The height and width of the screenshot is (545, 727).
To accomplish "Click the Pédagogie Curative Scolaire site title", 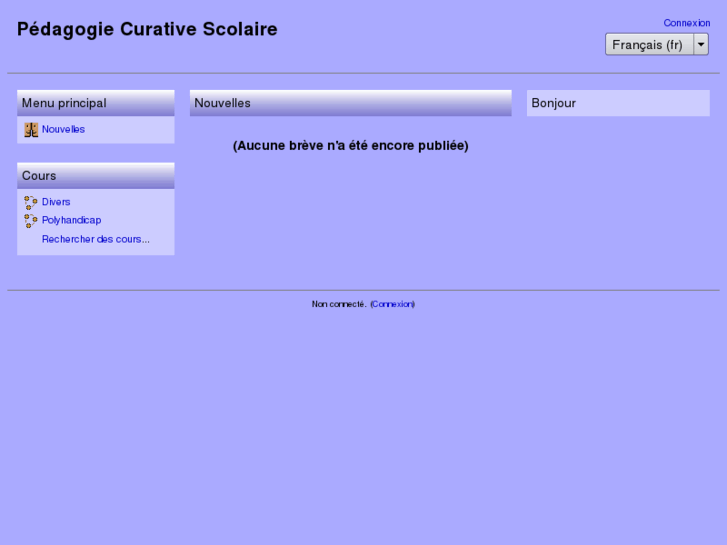I will pyautogui.click(x=147, y=29).
